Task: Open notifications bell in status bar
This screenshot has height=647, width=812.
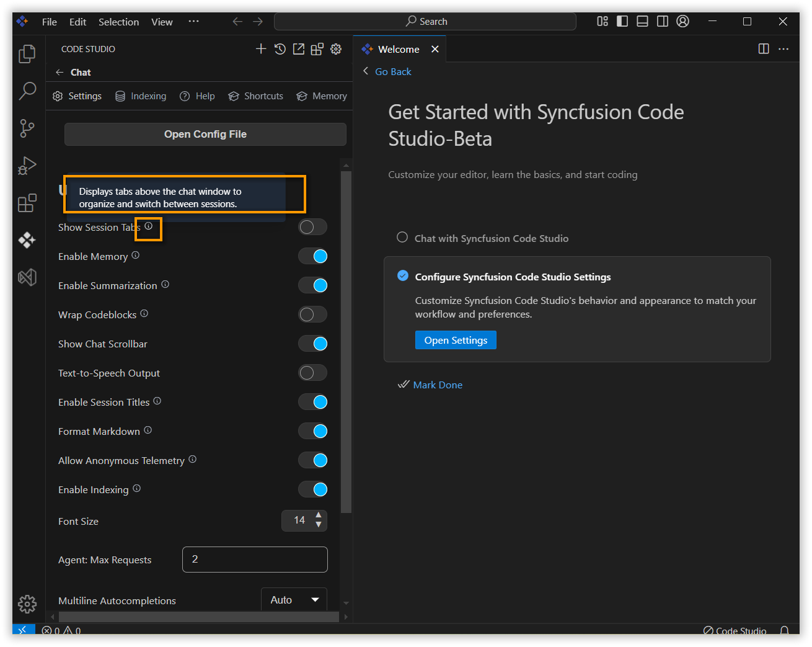Action: click(x=784, y=630)
